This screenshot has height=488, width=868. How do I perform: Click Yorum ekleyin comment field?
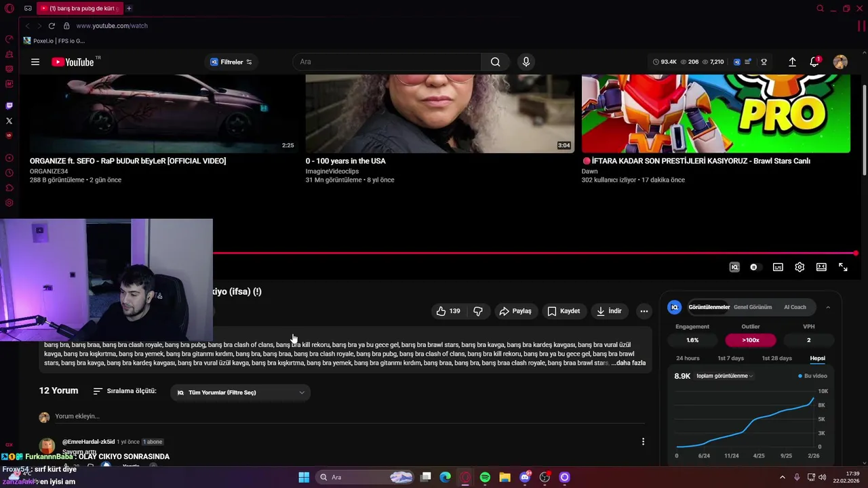pyautogui.click(x=349, y=416)
